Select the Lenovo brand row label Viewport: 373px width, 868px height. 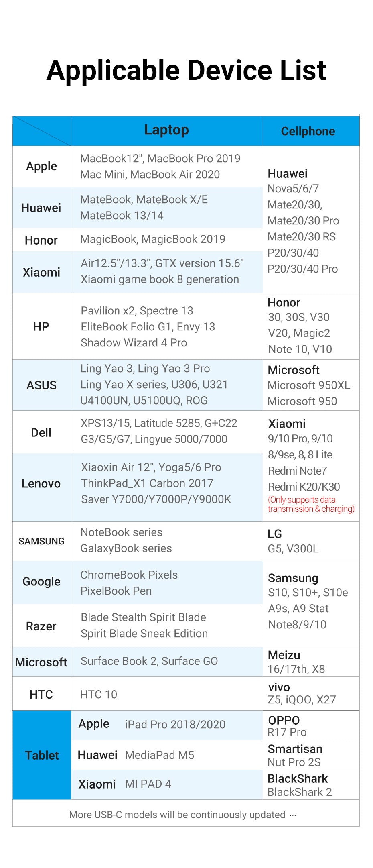[x=41, y=484]
